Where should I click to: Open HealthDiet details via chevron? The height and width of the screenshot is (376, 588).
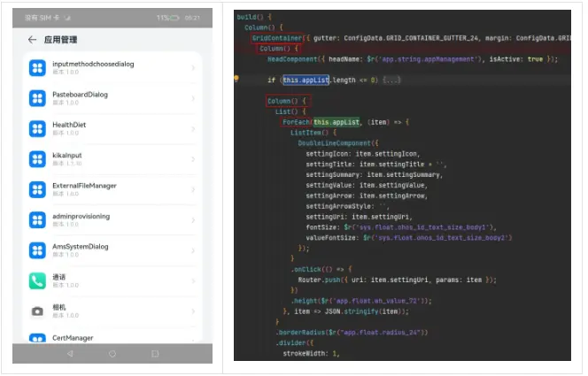[194, 129]
